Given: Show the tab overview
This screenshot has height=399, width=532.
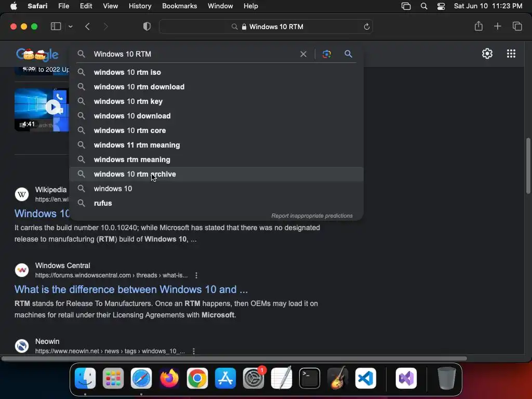Looking at the screenshot, I should pyautogui.click(x=517, y=26).
